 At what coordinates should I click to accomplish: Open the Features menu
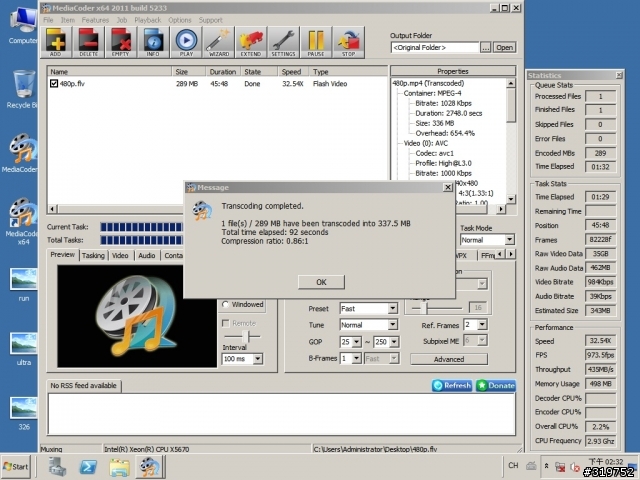click(x=95, y=20)
